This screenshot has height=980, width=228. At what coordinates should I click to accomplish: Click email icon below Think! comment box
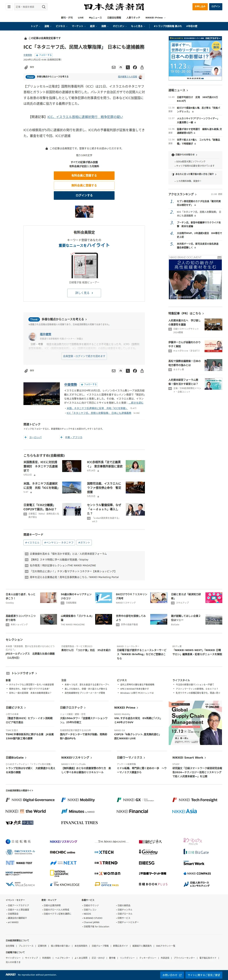pyautogui.click(x=114, y=371)
